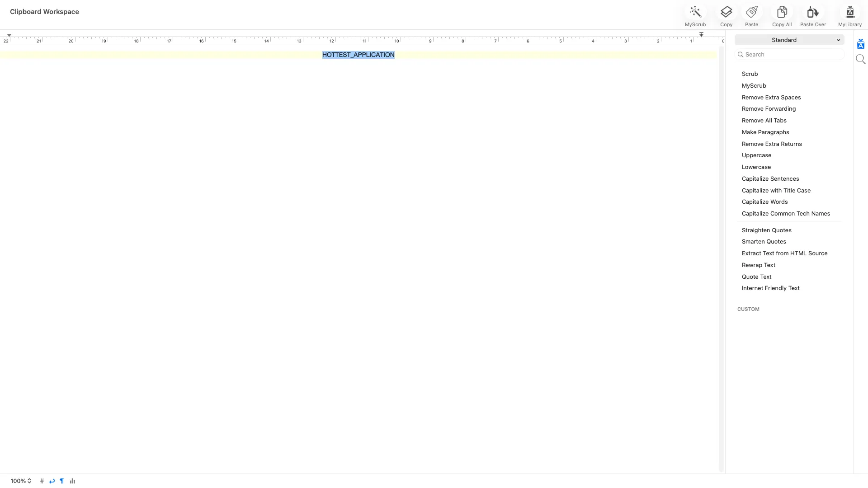Screen dimensions: 868x488
Task: Choose Straighten Quotes in the list
Action: click(x=766, y=230)
